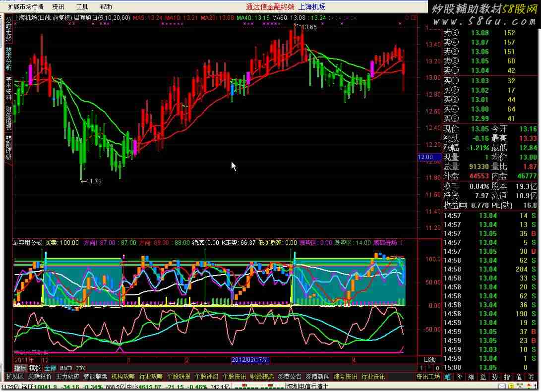
Task: Click the 买⑤ bid price 12.99
Action: pos(480,118)
